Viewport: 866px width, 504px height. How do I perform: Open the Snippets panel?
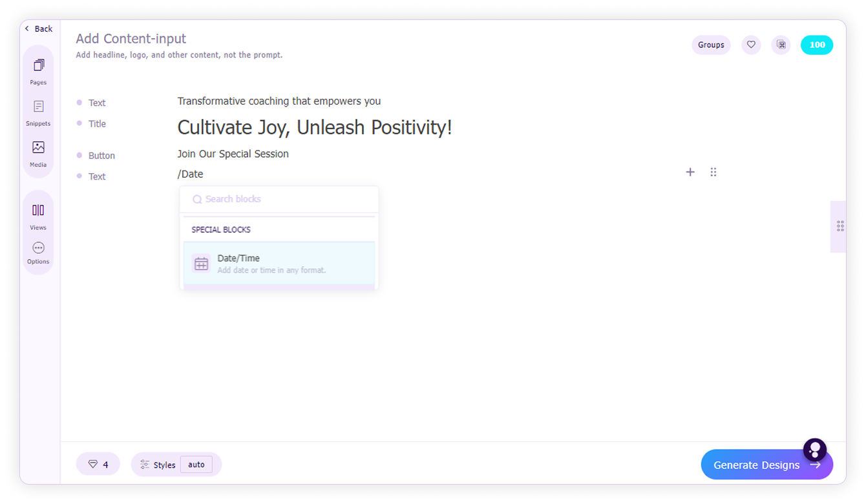point(38,112)
